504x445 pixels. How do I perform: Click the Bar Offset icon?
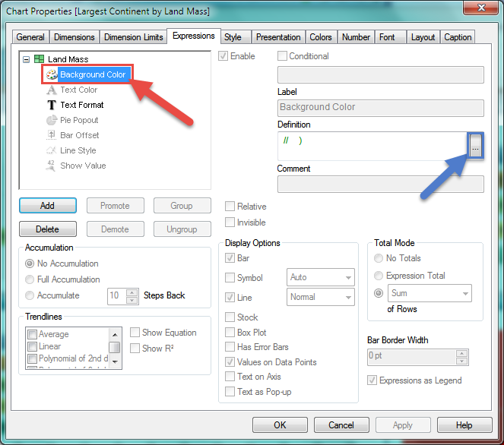(52, 135)
